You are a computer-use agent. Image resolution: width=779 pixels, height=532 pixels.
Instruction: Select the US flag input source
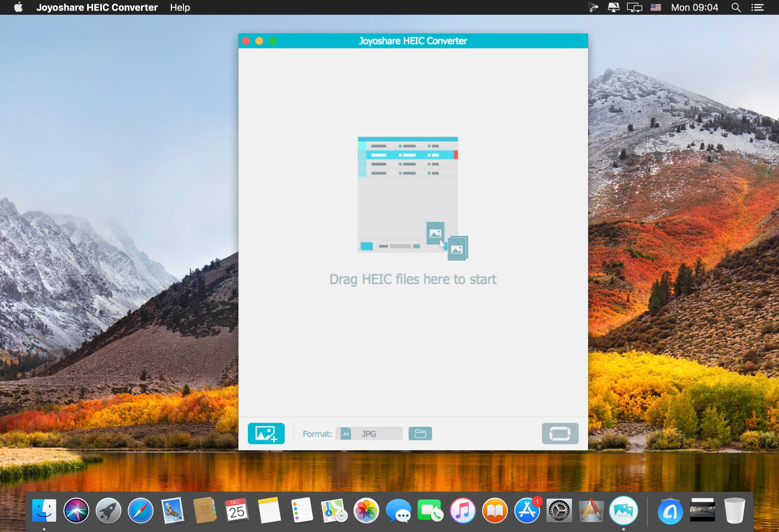point(655,7)
